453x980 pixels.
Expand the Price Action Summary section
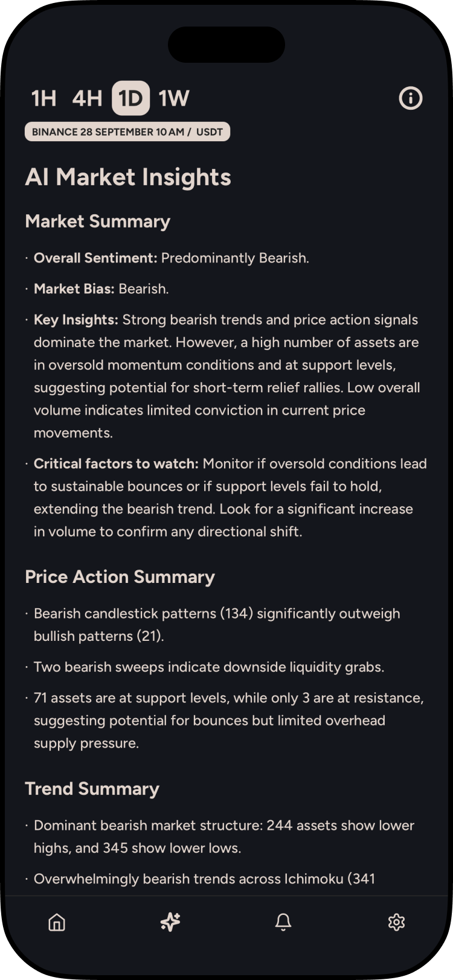pyautogui.click(x=120, y=577)
